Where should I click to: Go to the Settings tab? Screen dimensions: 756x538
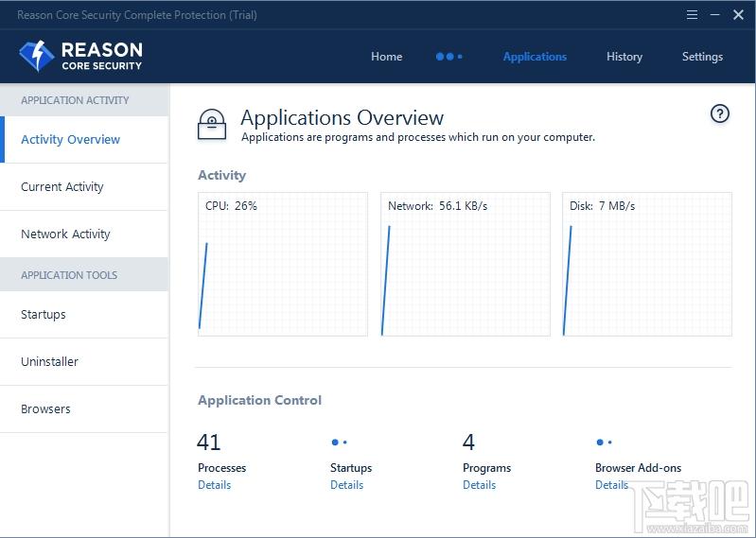702,57
